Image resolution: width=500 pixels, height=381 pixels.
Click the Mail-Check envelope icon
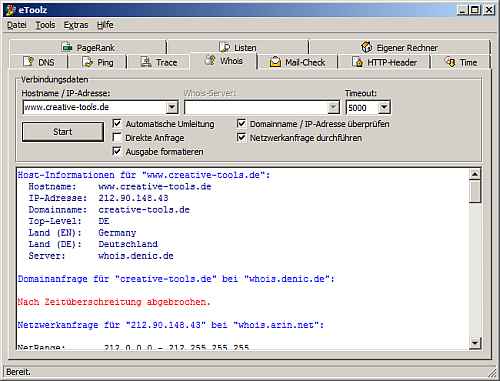click(275, 62)
